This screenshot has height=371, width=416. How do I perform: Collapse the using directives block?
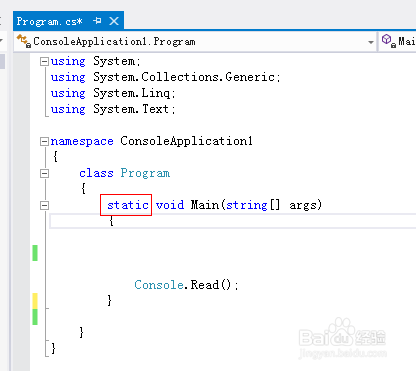44,61
